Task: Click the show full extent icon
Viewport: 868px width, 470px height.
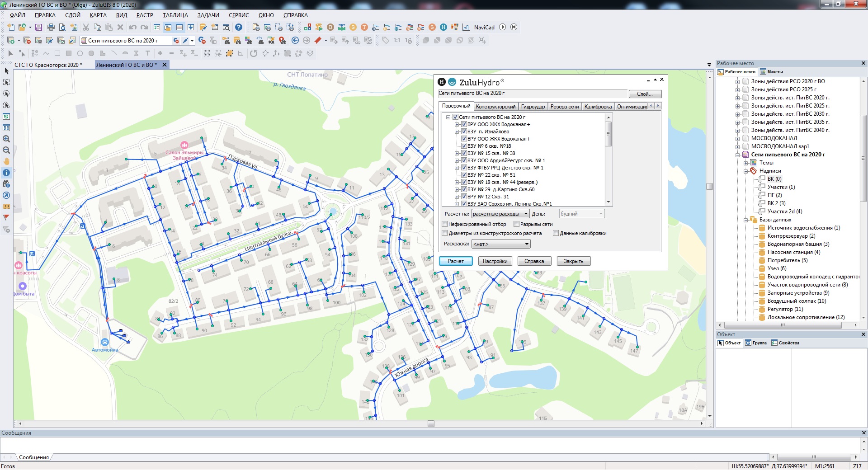Action: [x=6, y=127]
